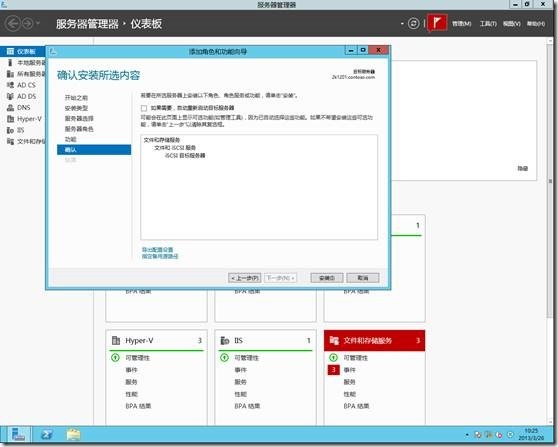The image size is (558, 447).
Task: Click the 指定备用源路径 link
Action: click(x=160, y=256)
